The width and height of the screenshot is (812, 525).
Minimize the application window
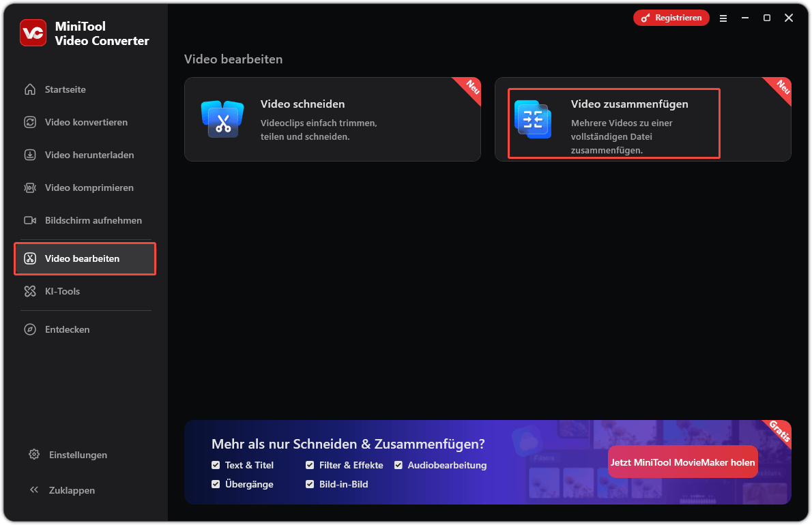pos(744,18)
